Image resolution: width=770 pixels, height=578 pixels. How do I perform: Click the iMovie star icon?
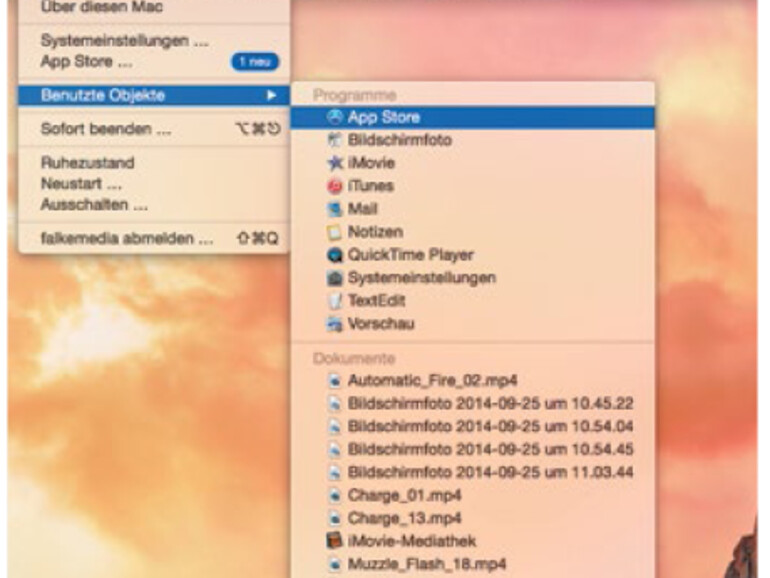334,163
